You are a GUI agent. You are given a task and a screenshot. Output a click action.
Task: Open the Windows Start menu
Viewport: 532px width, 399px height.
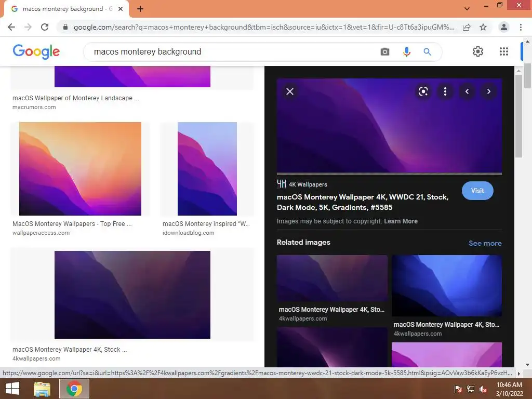[12, 389]
